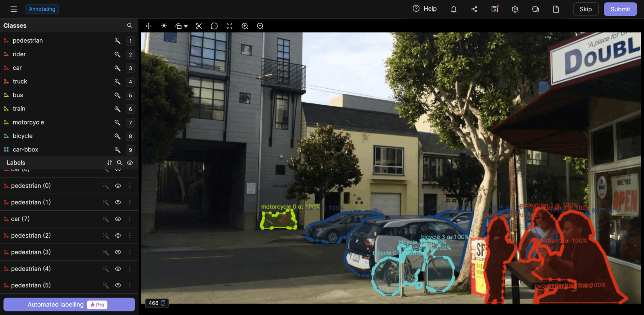The image size is (644, 315).
Task: Open more options for pedestrian (5)
Action: pos(130,285)
